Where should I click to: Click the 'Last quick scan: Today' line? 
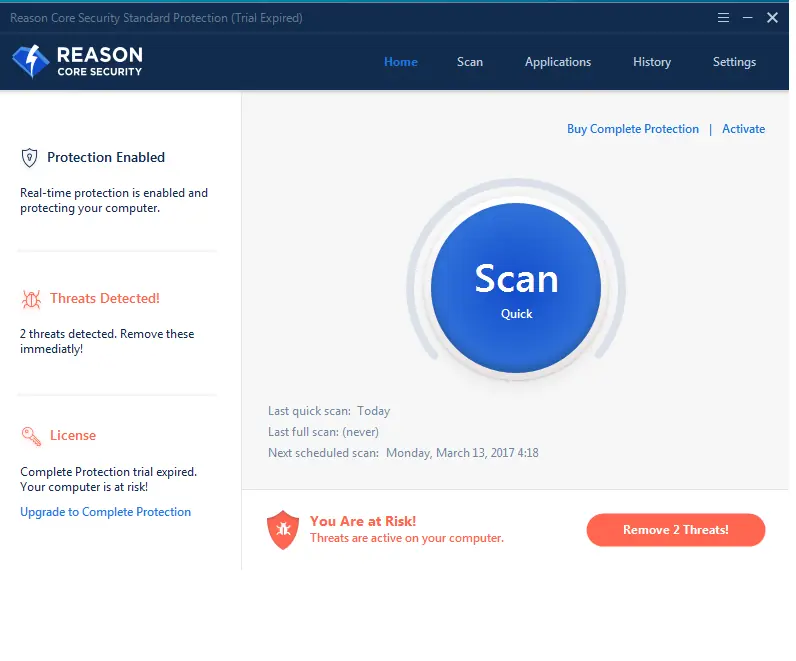(x=329, y=411)
